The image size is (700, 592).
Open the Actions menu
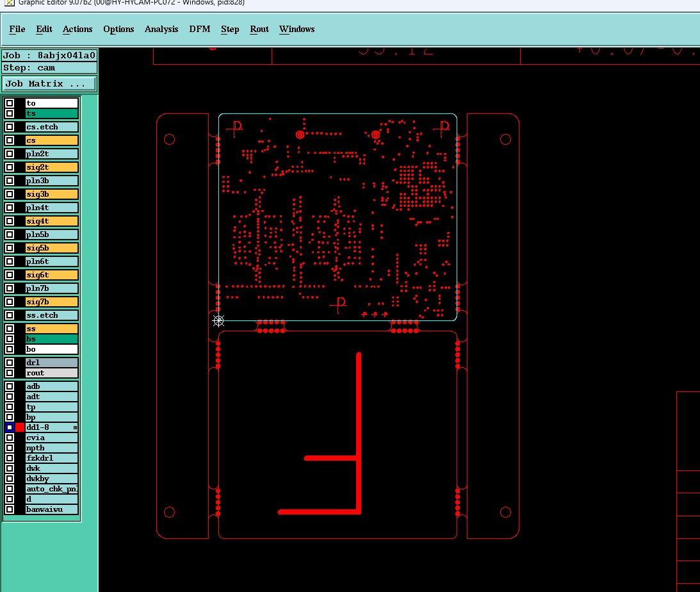tap(77, 29)
